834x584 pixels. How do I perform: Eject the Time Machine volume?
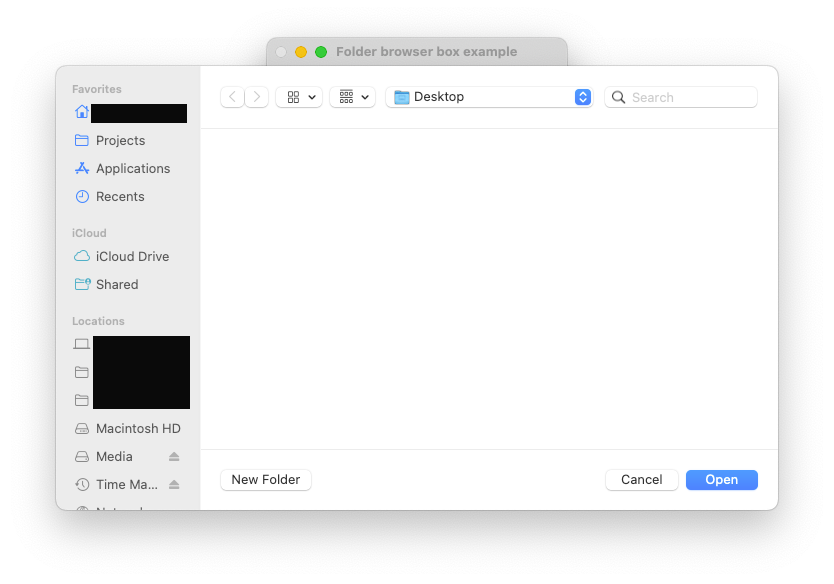pos(174,485)
